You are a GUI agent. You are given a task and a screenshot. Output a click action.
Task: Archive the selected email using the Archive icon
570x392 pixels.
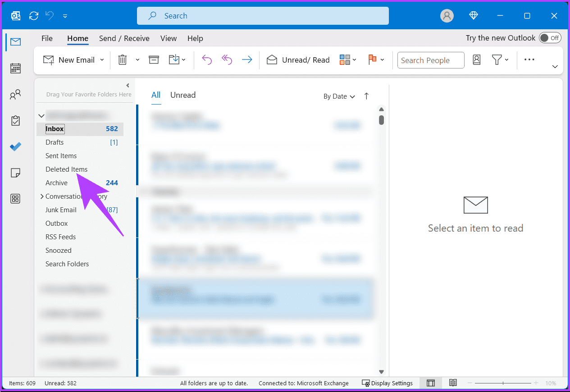click(154, 59)
